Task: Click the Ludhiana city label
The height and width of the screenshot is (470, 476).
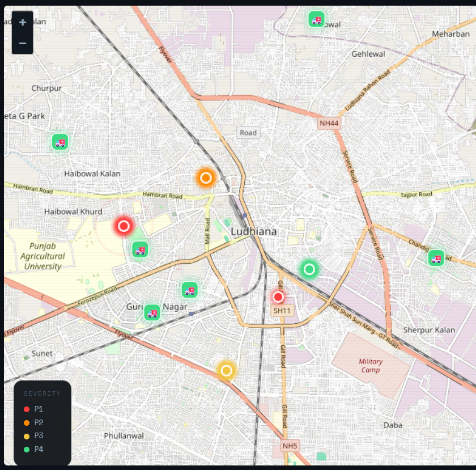Action: click(x=254, y=231)
